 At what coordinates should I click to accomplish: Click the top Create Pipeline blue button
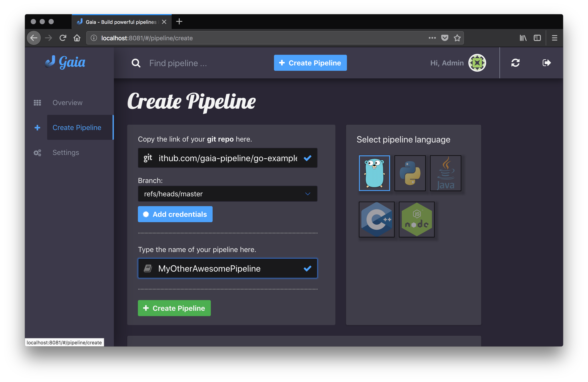pyautogui.click(x=310, y=63)
